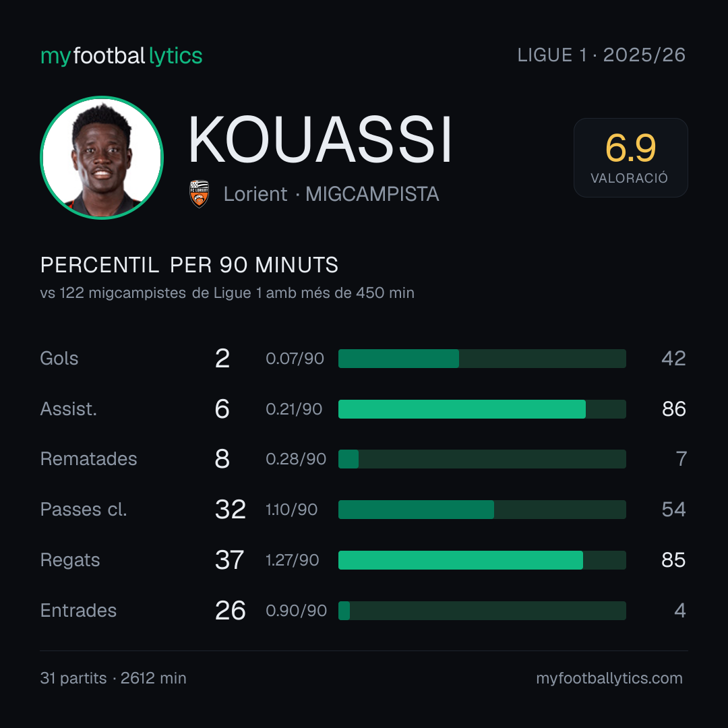Click the Regats row label
This screenshot has width=728, height=728.
[70, 560]
